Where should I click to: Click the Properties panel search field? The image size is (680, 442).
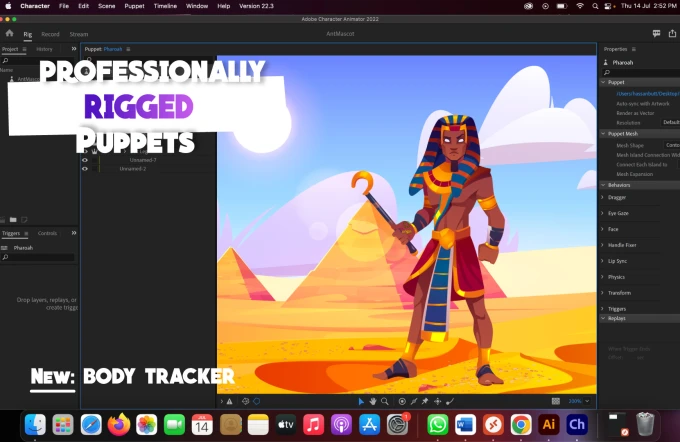(641, 72)
